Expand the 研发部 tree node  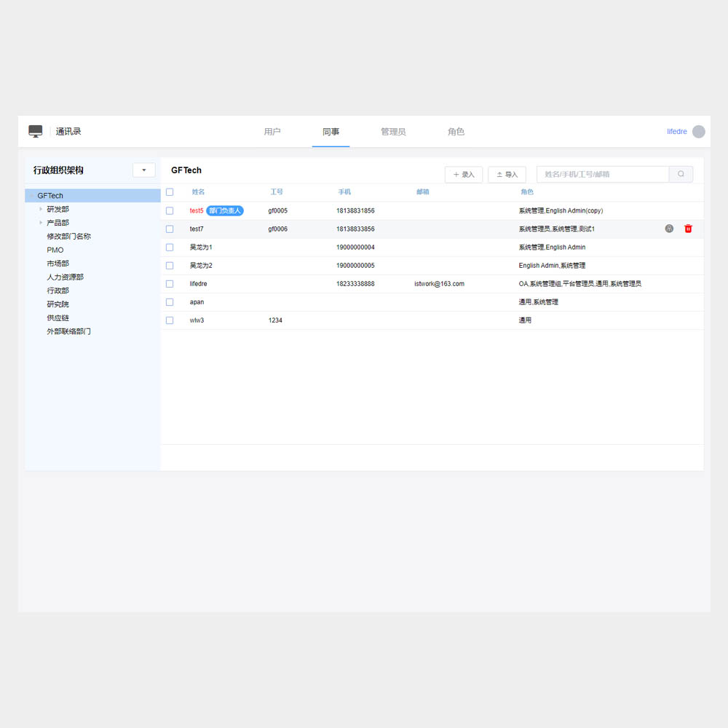41,209
